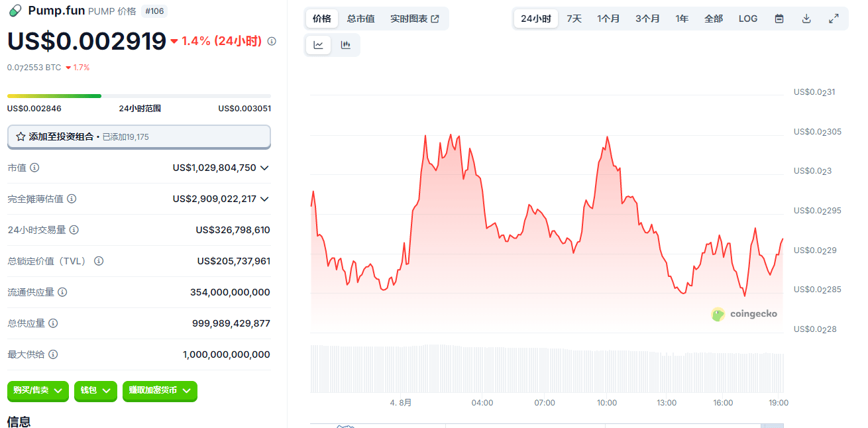
Task: Show info tooltip for 市值
Action: (x=34, y=168)
